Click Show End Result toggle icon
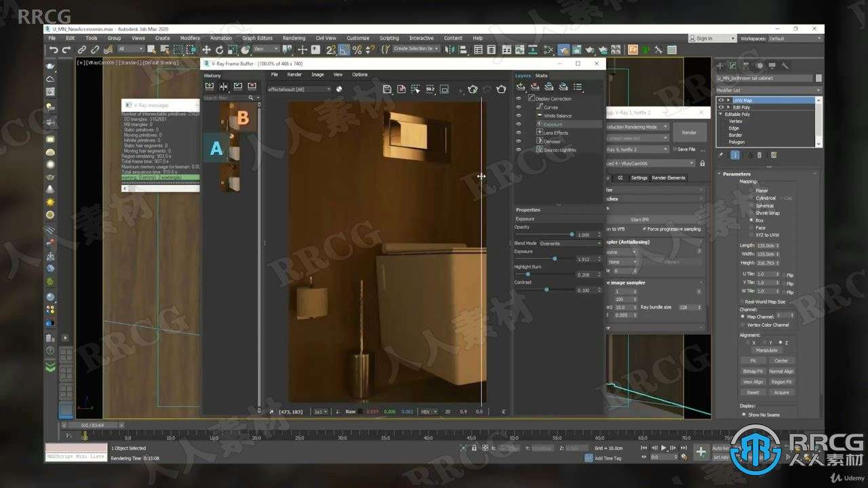 735,155
